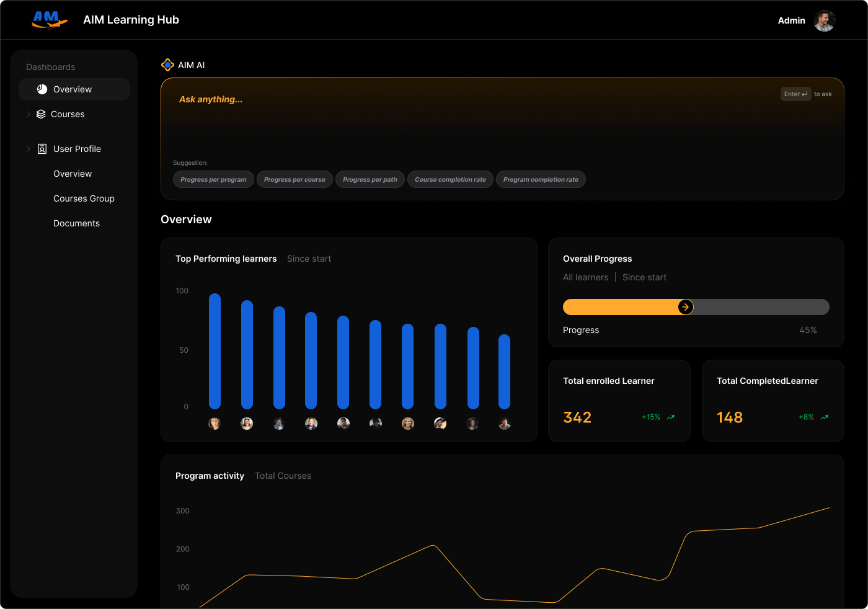The image size is (868, 609).
Task: Choose the 'Progress per program' suggestion
Action: [213, 179]
